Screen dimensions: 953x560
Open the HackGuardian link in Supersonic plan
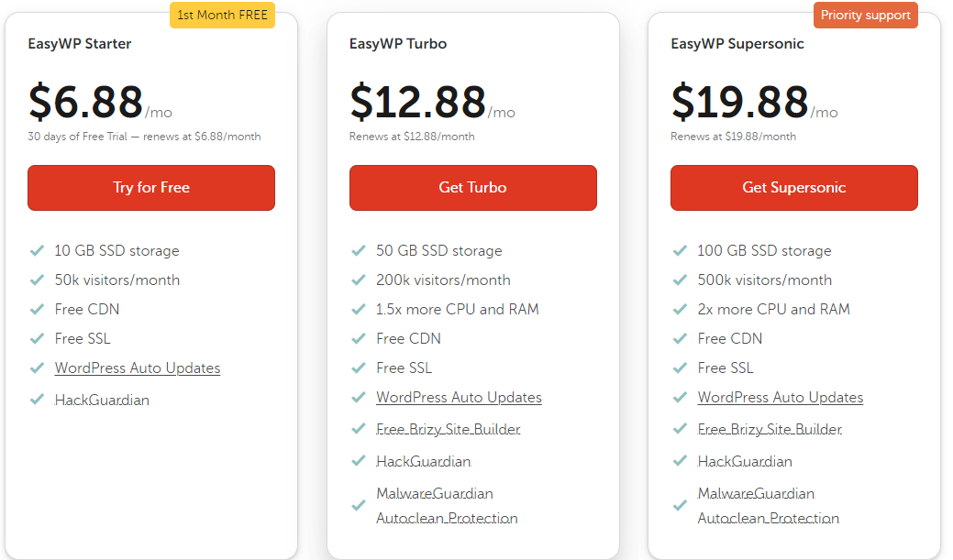[744, 461]
